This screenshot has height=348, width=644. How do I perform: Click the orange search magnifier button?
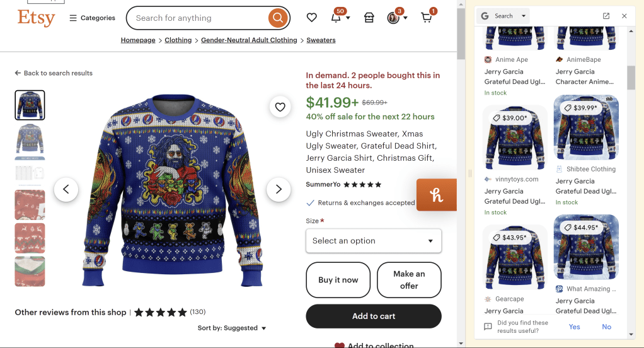point(277,18)
